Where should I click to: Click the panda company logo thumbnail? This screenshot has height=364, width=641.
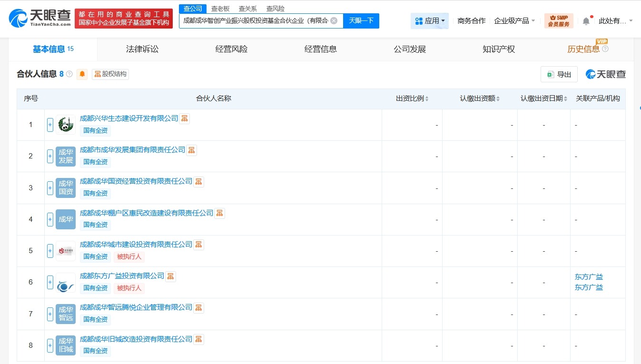(65, 124)
